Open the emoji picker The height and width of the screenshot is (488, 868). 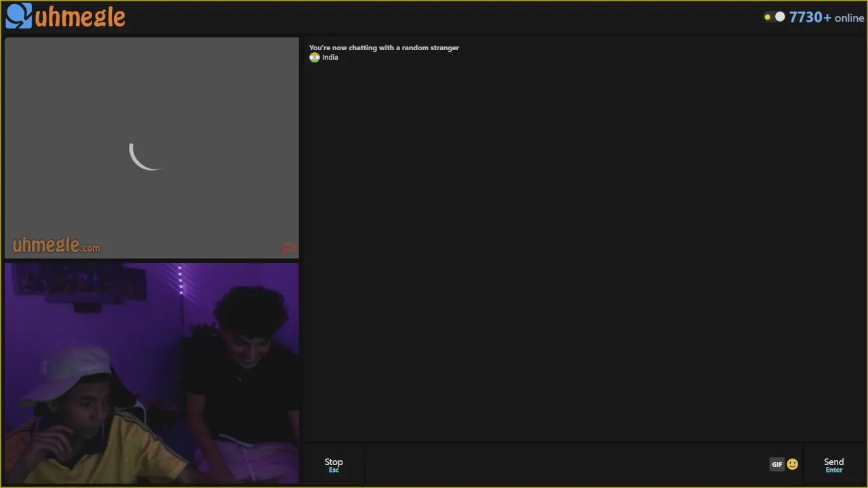coord(792,464)
